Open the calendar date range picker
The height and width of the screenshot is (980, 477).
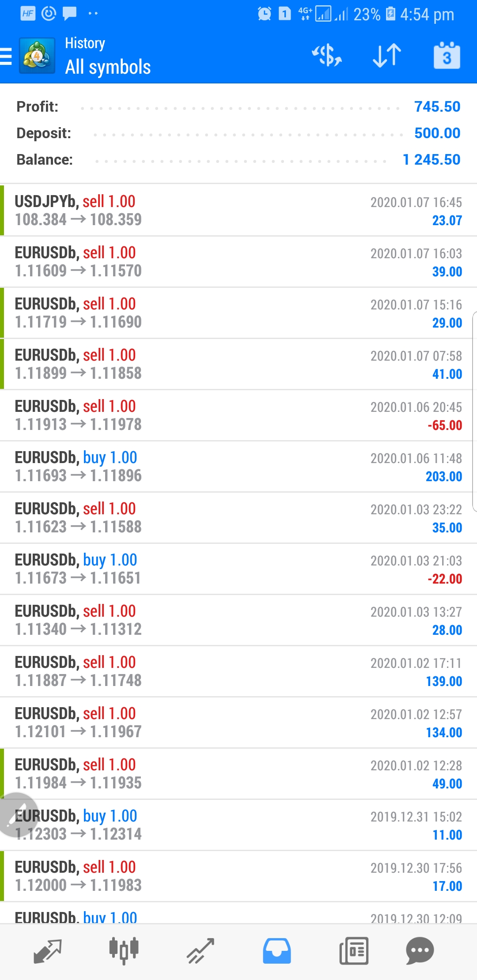coord(447,56)
